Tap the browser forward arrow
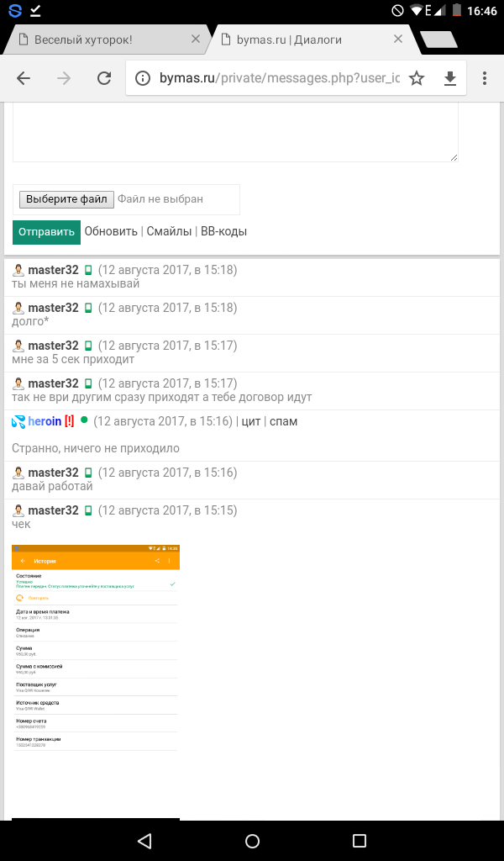This screenshot has height=861, width=504. 64,78
